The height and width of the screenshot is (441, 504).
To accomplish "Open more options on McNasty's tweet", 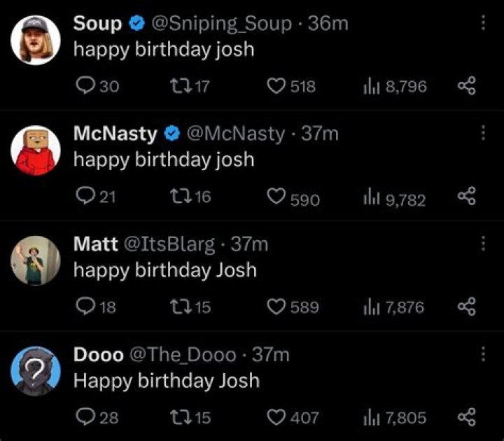I will pyautogui.click(x=482, y=133).
